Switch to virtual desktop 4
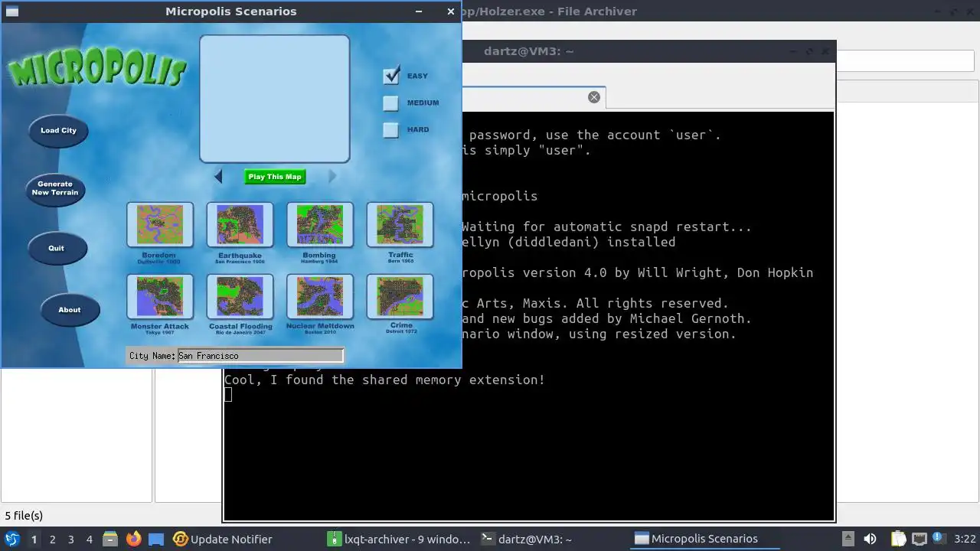The height and width of the screenshot is (551, 980). (x=89, y=540)
